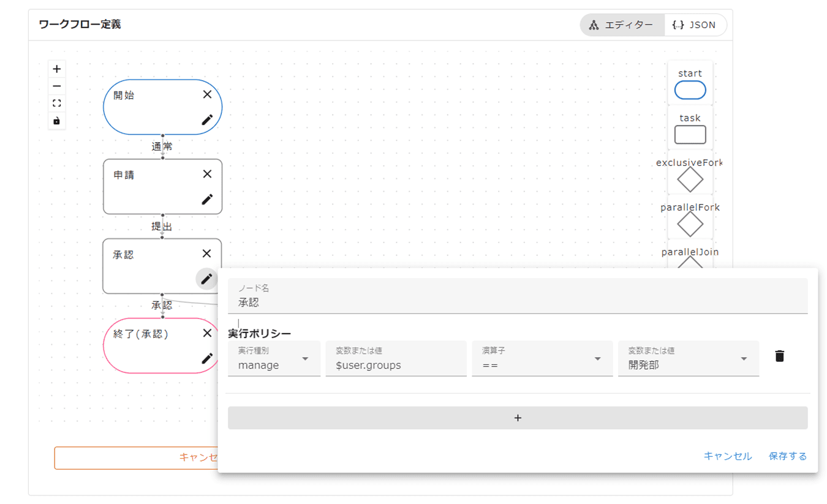The height and width of the screenshot is (504, 827).
Task: Delete the policy row trash icon
Action: pyautogui.click(x=779, y=356)
